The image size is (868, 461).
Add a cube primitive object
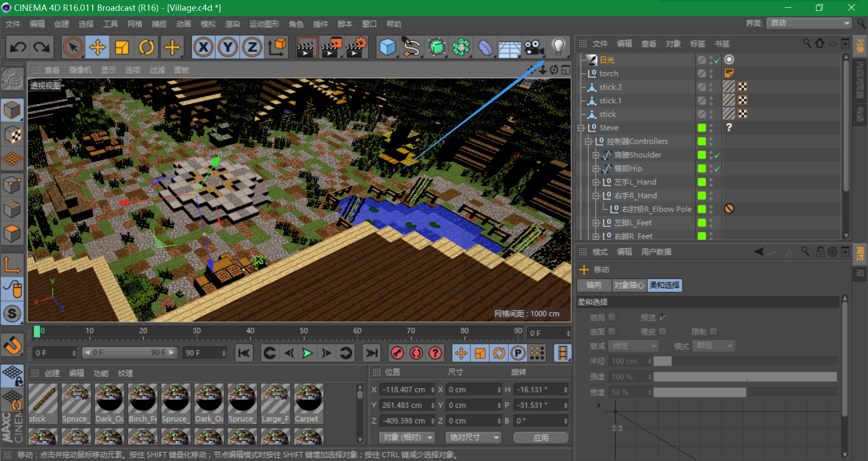(387, 47)
